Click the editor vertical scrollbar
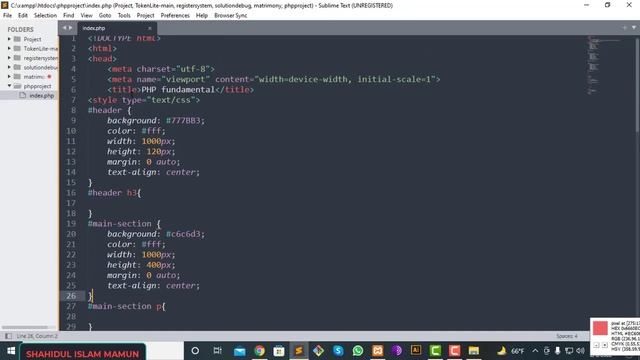640x360 pixels. tap(637, 86)
